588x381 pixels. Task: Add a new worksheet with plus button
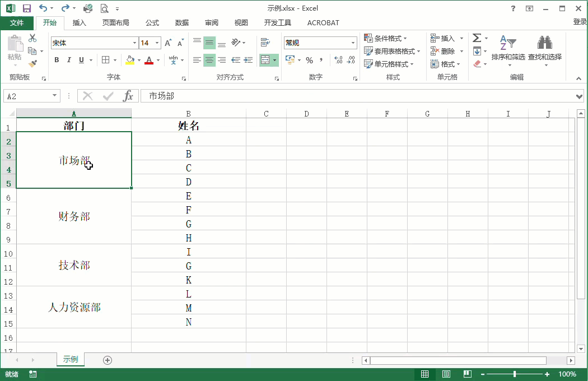[108, 360]
